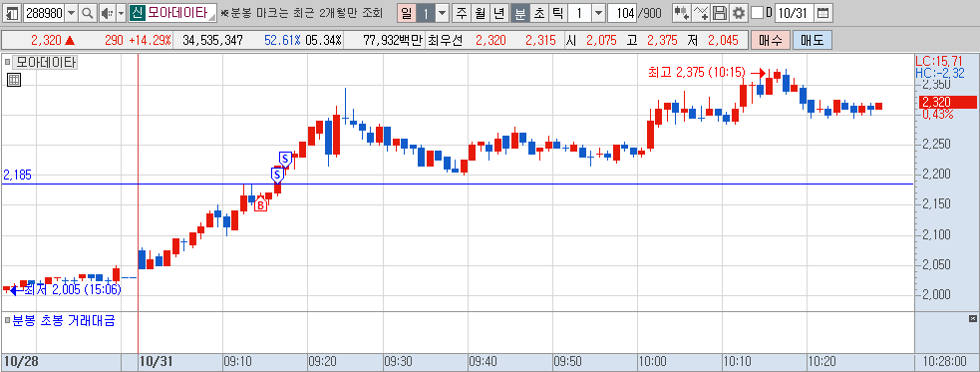980x372 pixels.
Task: Click the red 매수 buy button
Action: click(771, 40)
